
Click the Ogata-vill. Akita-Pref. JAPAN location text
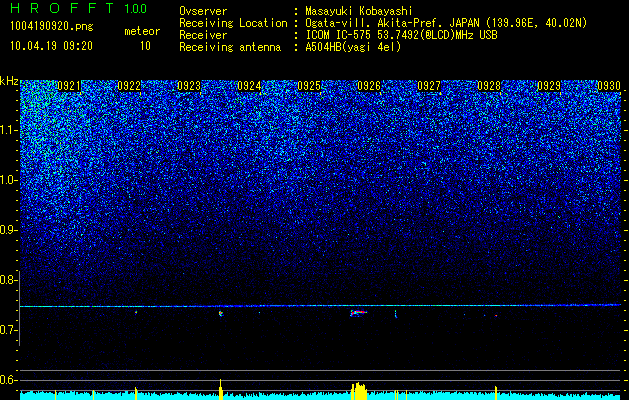[446, 23]
